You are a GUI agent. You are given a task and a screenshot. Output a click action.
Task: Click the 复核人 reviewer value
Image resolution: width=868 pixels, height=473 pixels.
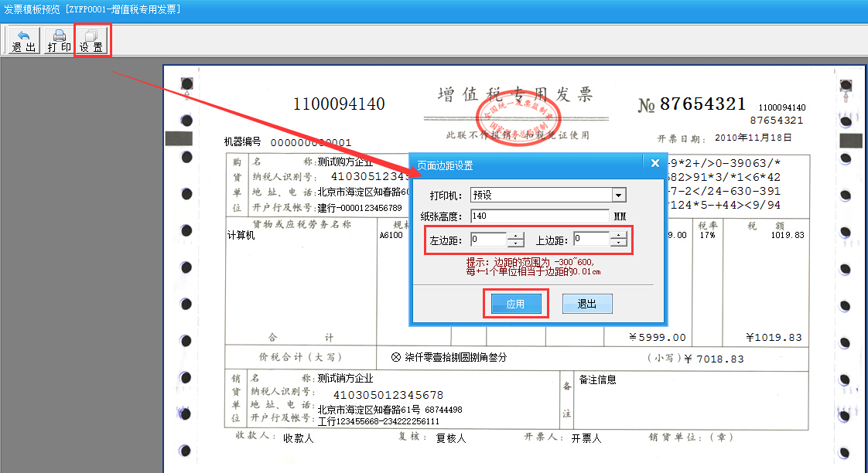coord(450,439)
